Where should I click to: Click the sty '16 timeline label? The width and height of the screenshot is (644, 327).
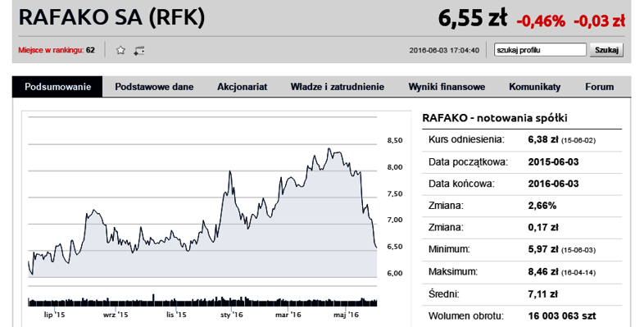(232, 315)
